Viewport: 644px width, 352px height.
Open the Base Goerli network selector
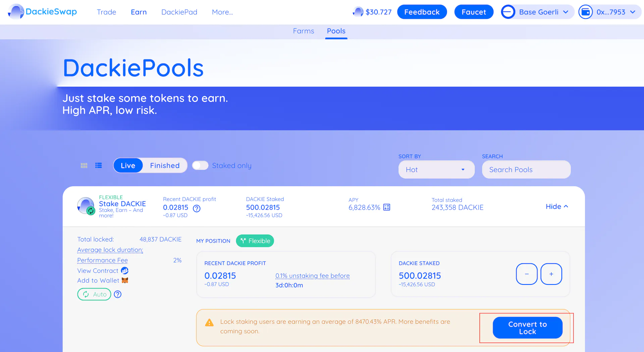point(538,12)
